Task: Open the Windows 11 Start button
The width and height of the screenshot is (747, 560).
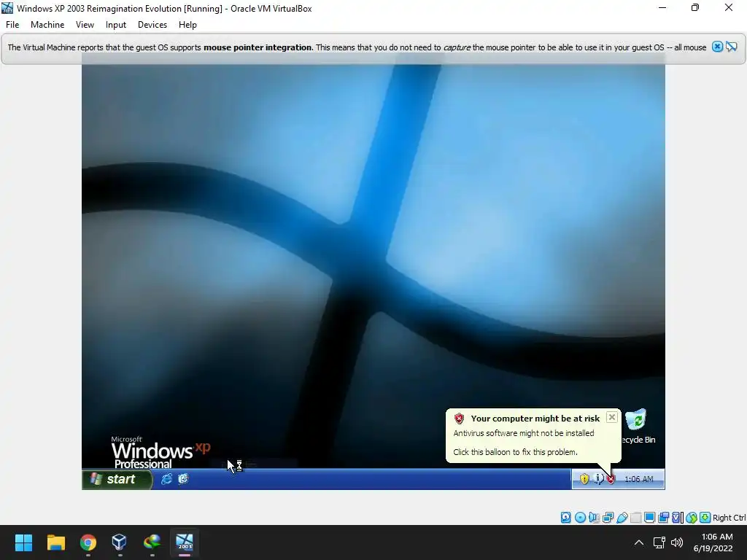Action: (x=23, y=542)
